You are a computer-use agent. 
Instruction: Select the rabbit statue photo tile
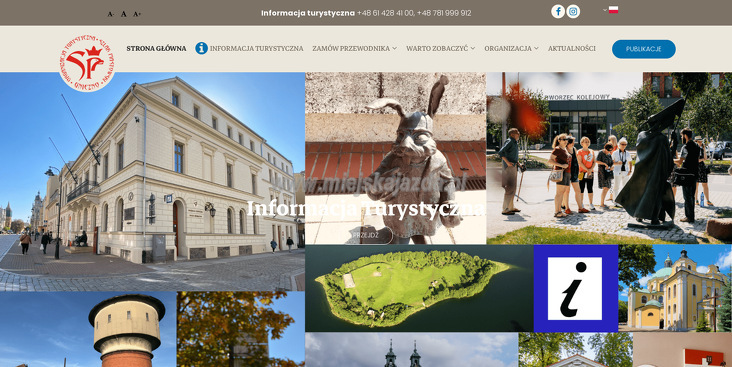coord(395,158)
